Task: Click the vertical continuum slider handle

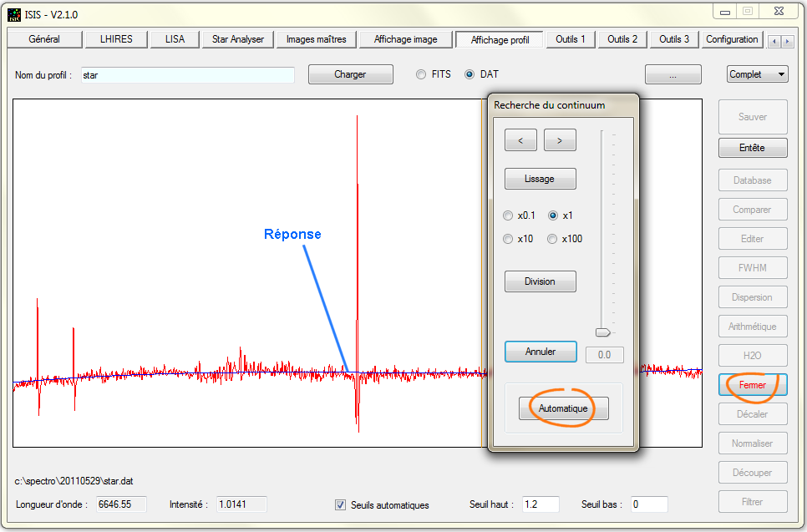Action: tap(602, 332)
